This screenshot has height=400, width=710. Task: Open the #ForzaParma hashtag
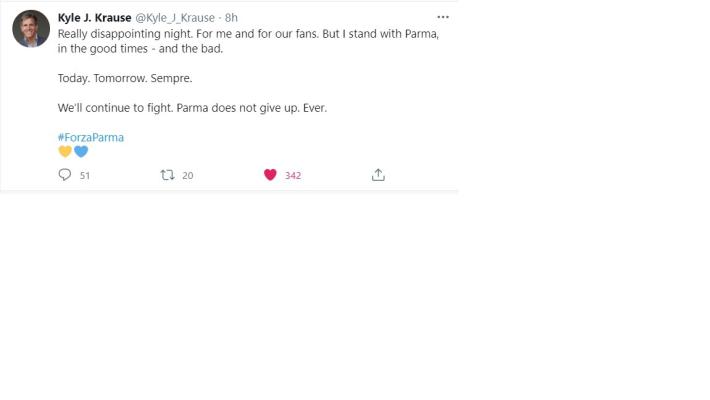[91, 137]
